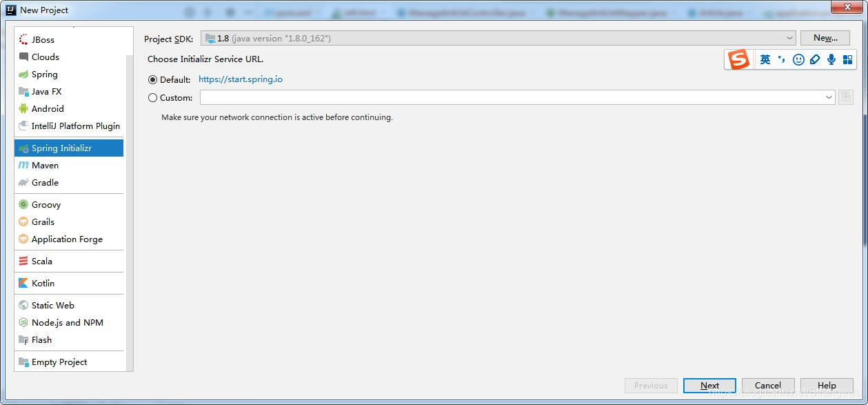Click the custom URL browse icon button

pos(846,98)
